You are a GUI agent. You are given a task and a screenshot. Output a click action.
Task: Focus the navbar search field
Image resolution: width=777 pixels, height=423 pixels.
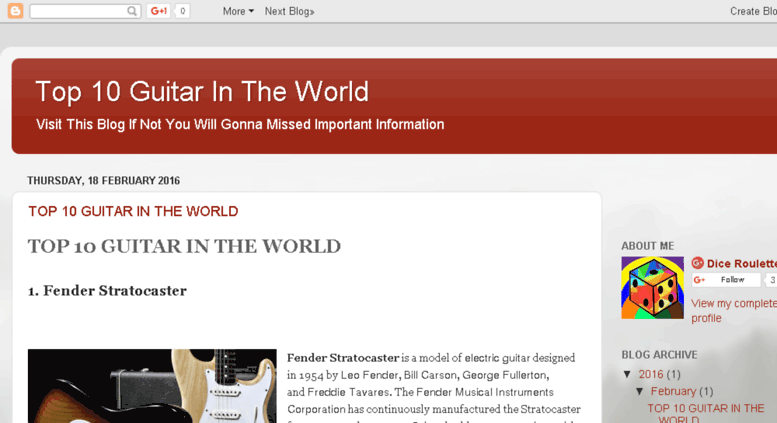pyautogui.click(x=85, y=11)
